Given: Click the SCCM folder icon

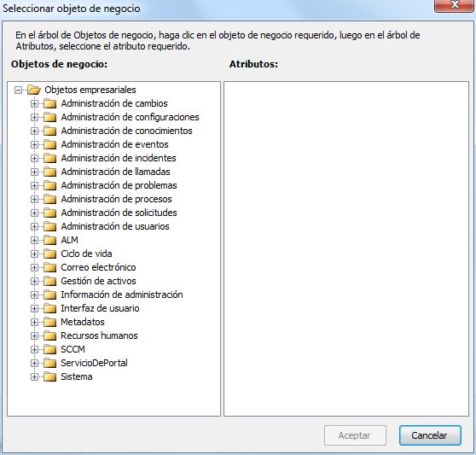Looking at the screenshot, I should click(49, 350).
